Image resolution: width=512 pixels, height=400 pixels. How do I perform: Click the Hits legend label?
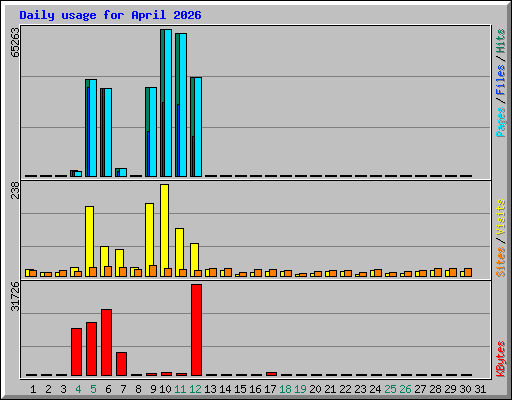(x=501, y=41)
